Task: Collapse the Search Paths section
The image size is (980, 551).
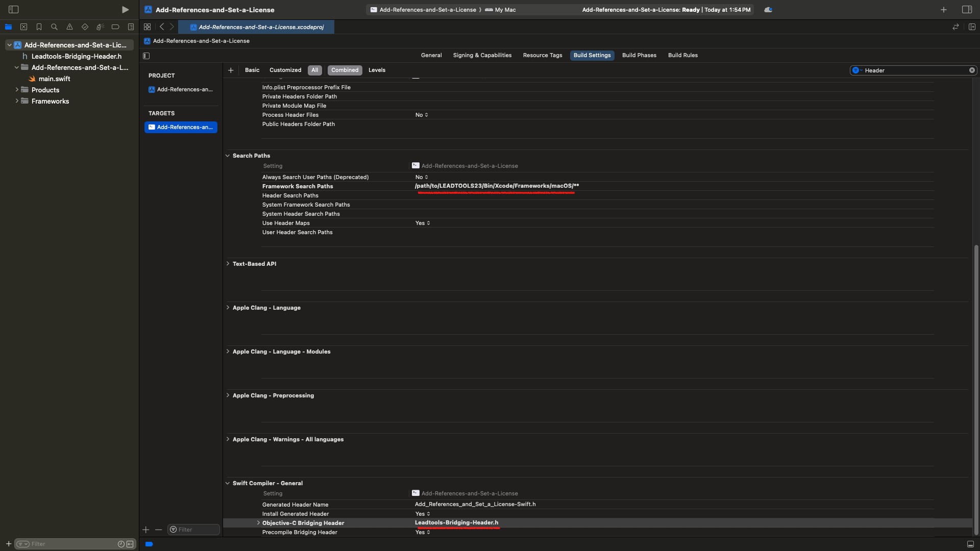Action: 228,156
